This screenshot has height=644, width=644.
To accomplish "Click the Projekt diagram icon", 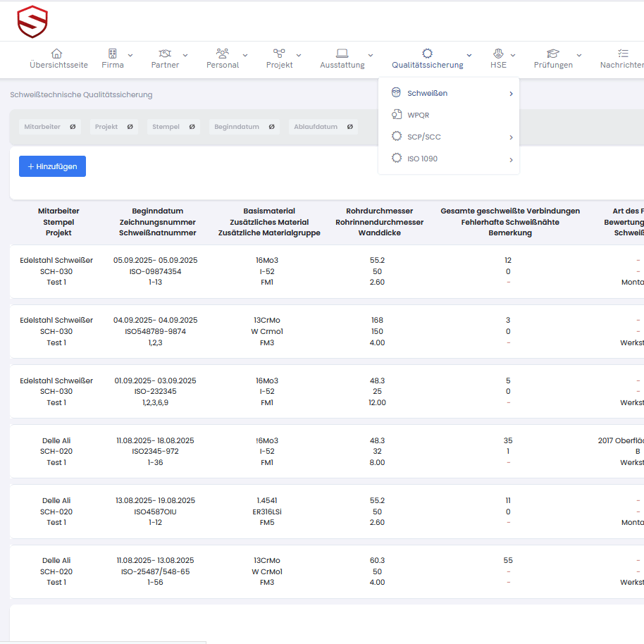I will pos(279,54).
